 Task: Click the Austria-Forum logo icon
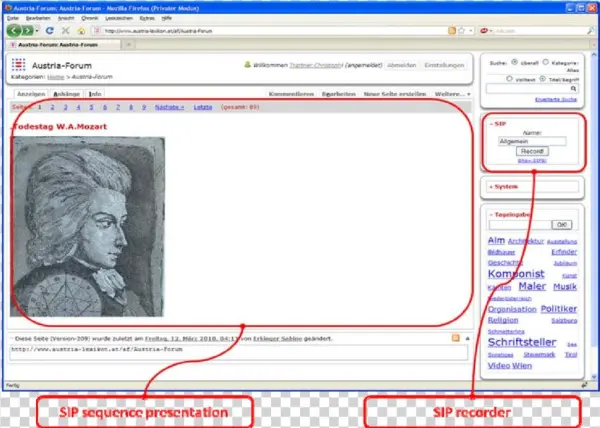18,65
